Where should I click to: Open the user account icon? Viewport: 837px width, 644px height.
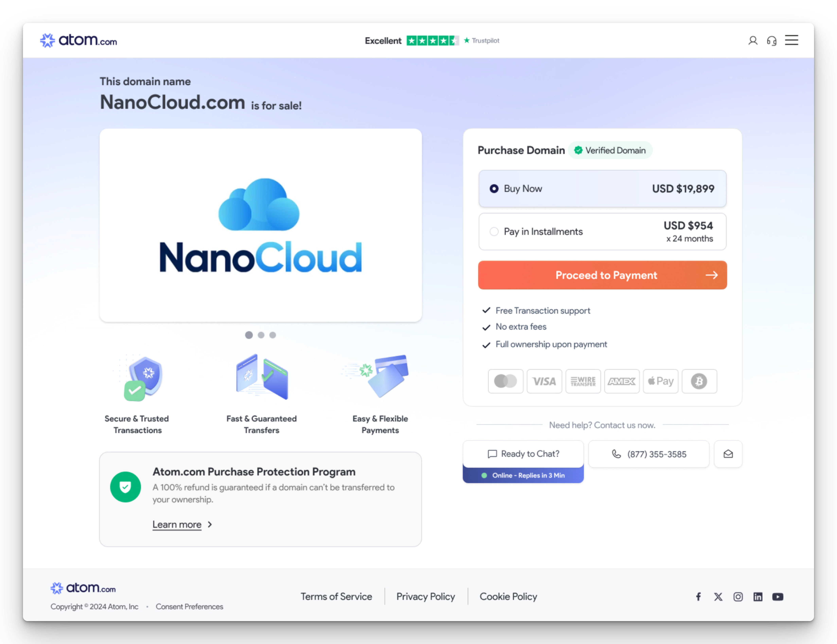(753, 41)
